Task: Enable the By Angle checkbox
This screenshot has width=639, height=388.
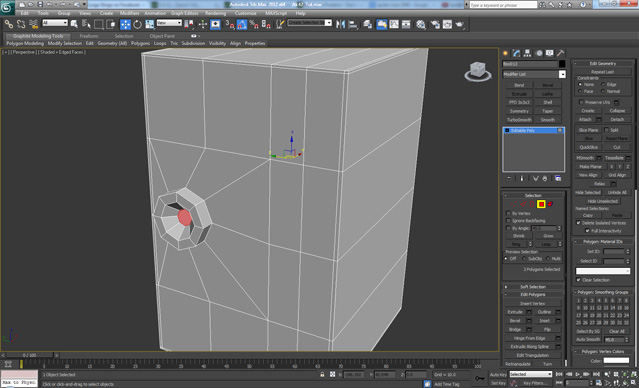Action: (x=508, y=228)
